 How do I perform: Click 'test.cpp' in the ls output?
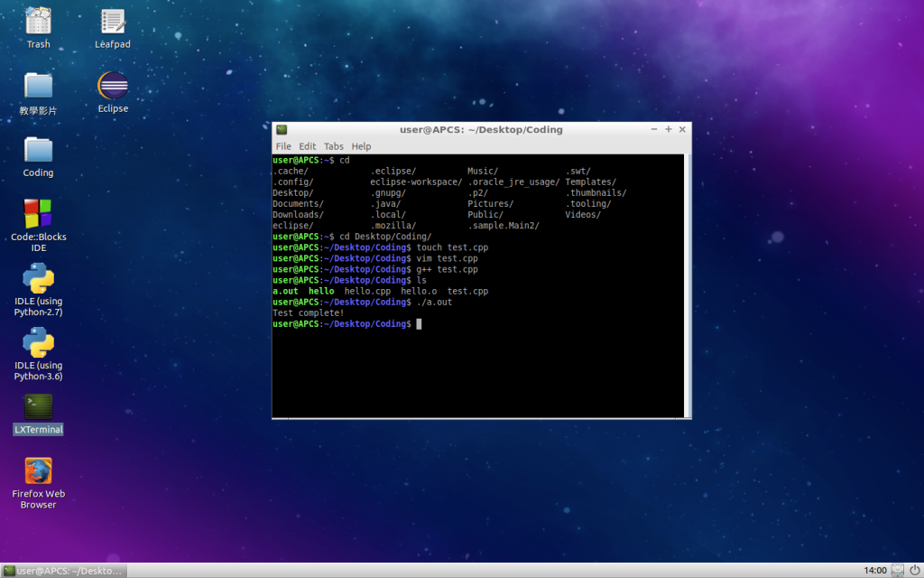pyautogui.click(x=467, y=292)
